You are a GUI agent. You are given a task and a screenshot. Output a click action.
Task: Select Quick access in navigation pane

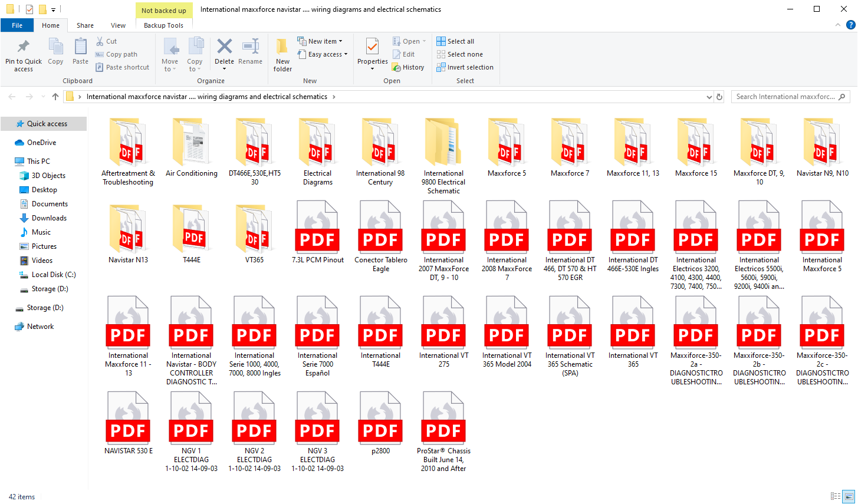44,124
